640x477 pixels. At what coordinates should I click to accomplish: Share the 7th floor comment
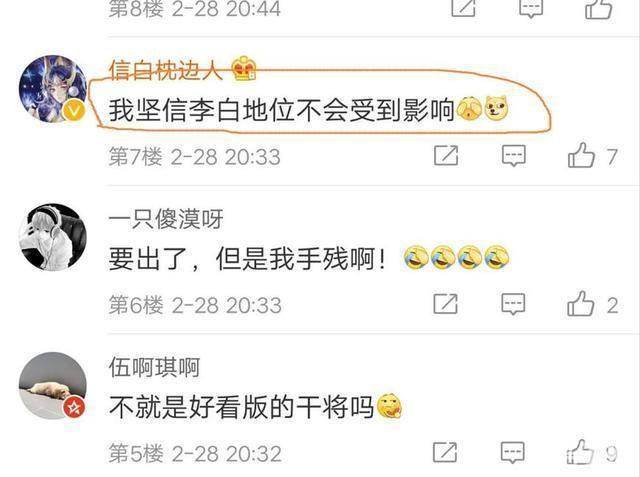pos(446,155)
